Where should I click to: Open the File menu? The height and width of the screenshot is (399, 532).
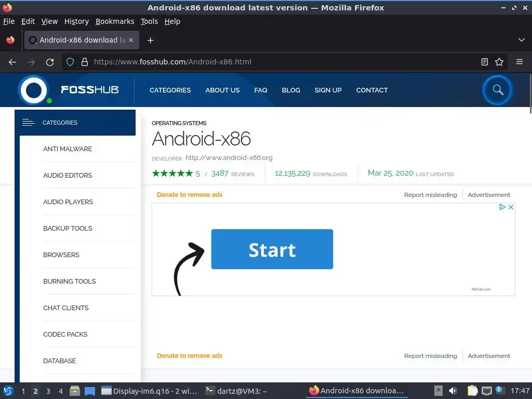(9, 21)
